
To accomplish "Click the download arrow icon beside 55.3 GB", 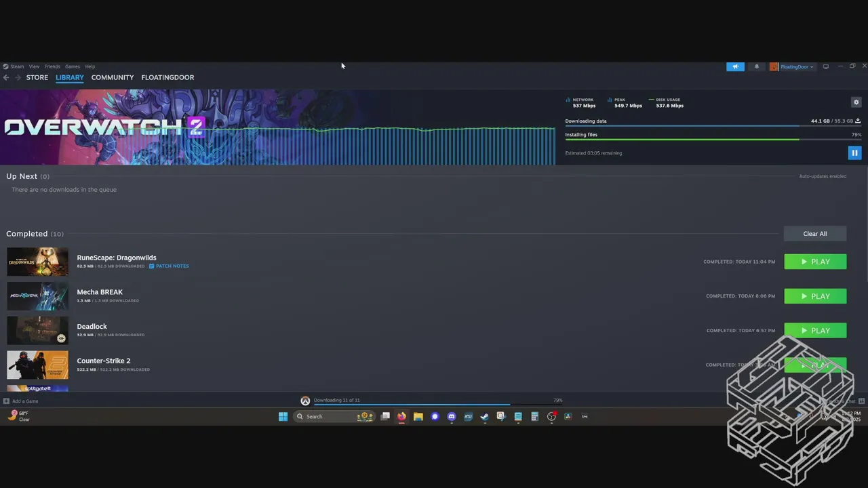I will pyautogui.click(x=858, y=121).
